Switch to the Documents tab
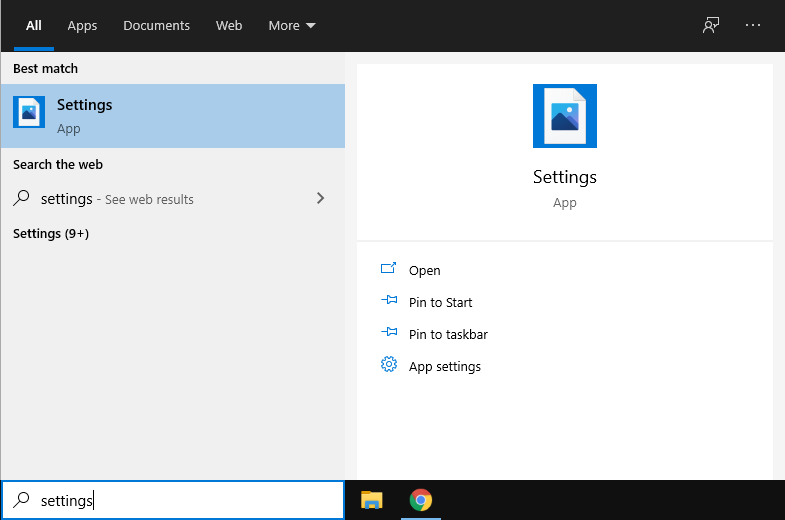The image size is (785, 520). coord(156,26)
